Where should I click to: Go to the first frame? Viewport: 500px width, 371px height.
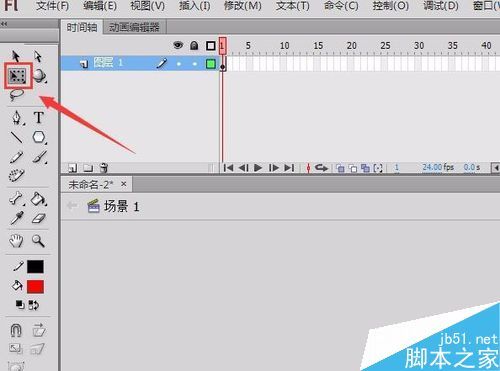coord(228,168)
